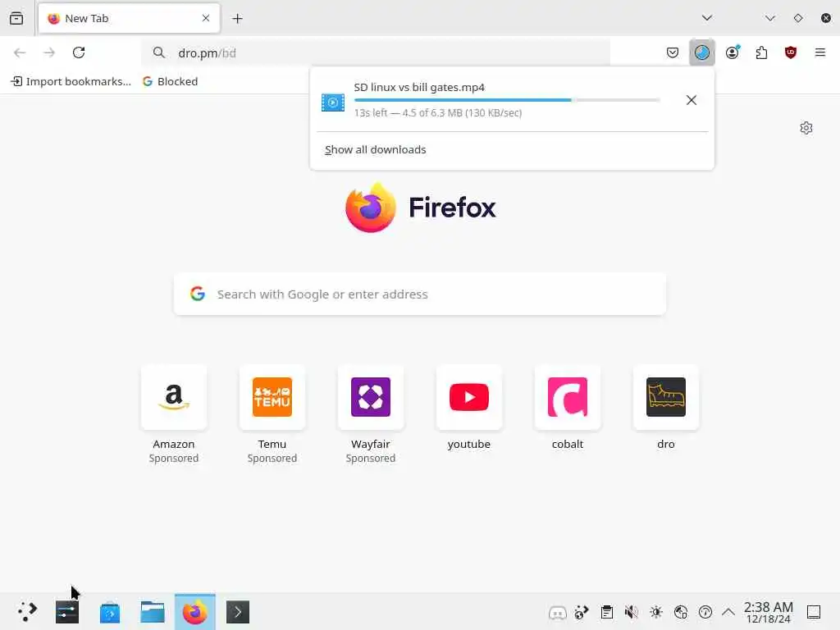Open the clock showing 2:38 AM
Image resolution: width=840 pixels, height=630 pixels.
click(768, 612)
